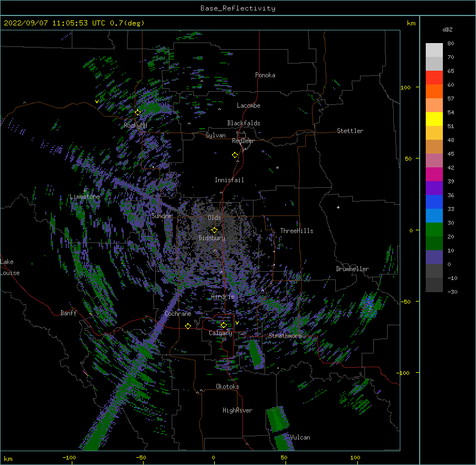This screenshot has width=476, height=465.
Task: Click the Sundre town label
Action: pyautogui.click(x=161, y=216)
